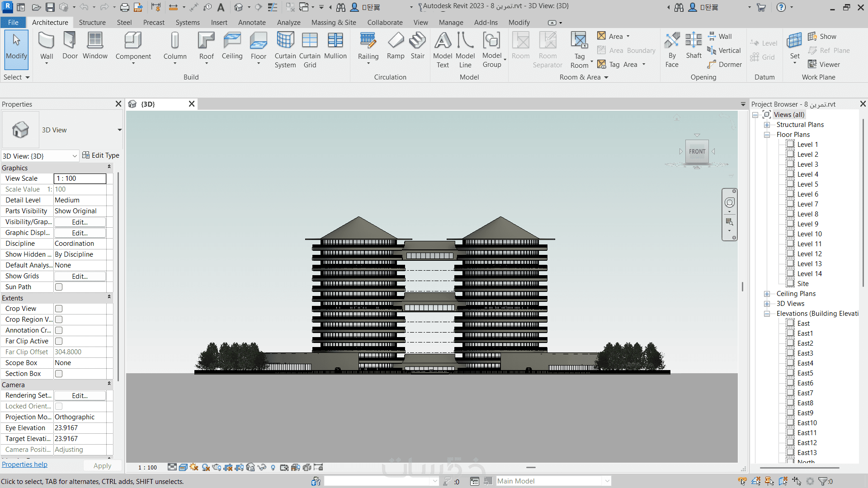Open the Properties help link
Image resolution: width=868 pixels, height=488 pixels.
pyautogui.click(x=24, y=465)
